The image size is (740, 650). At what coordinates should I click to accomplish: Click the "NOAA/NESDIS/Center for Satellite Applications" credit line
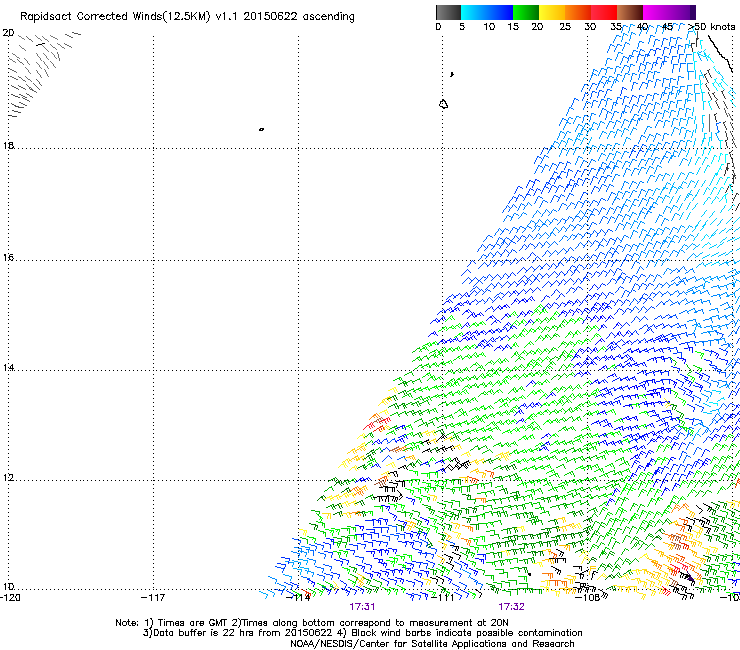click(x=432, y=644)
